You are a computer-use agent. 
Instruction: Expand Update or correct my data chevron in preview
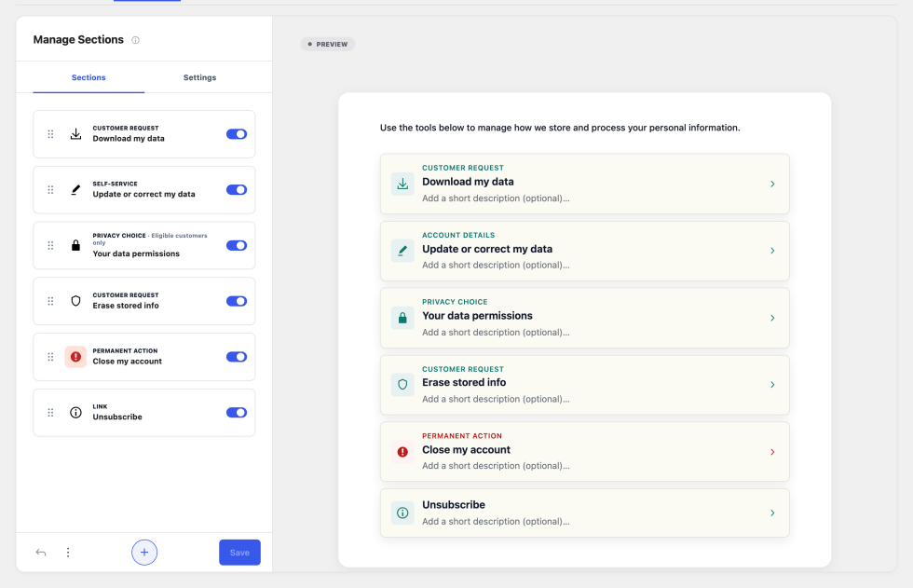click(x=772, y=251)
